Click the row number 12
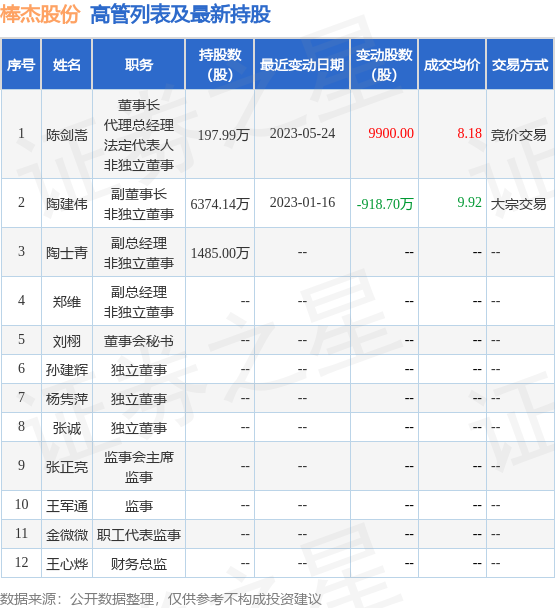The height and width of the screenshot is (608, 555). click(x=21, y=562)
